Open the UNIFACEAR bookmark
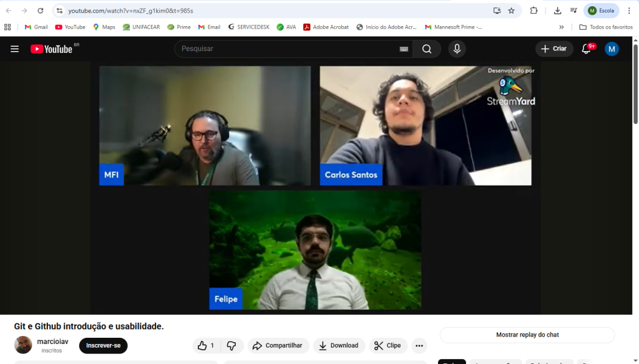Screen dimensions: 639x364 pyautogui.click(x=141, y=27)
